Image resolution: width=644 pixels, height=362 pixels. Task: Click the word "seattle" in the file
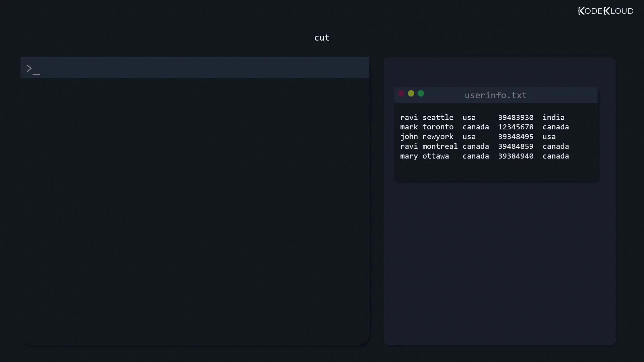[x=438, y=118]
